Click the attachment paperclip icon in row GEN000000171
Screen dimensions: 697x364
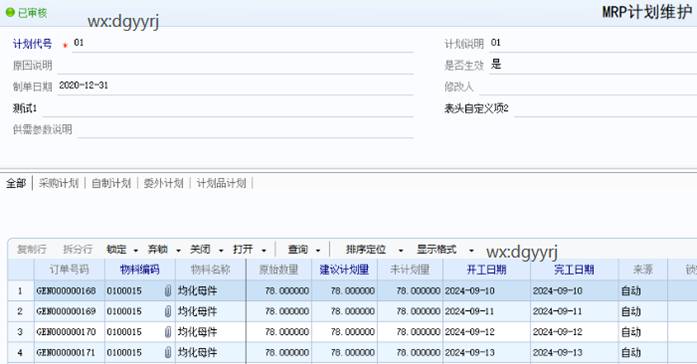(x=168, y=352)
